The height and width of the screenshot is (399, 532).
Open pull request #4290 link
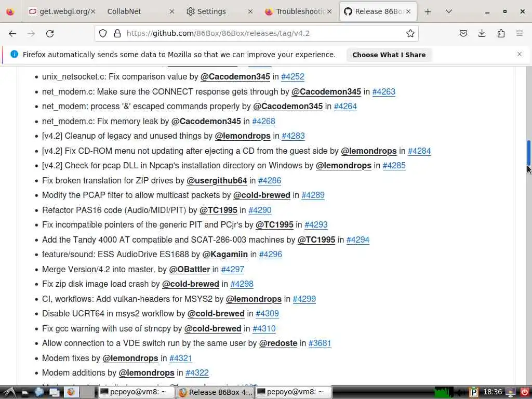tap(260, 210)
